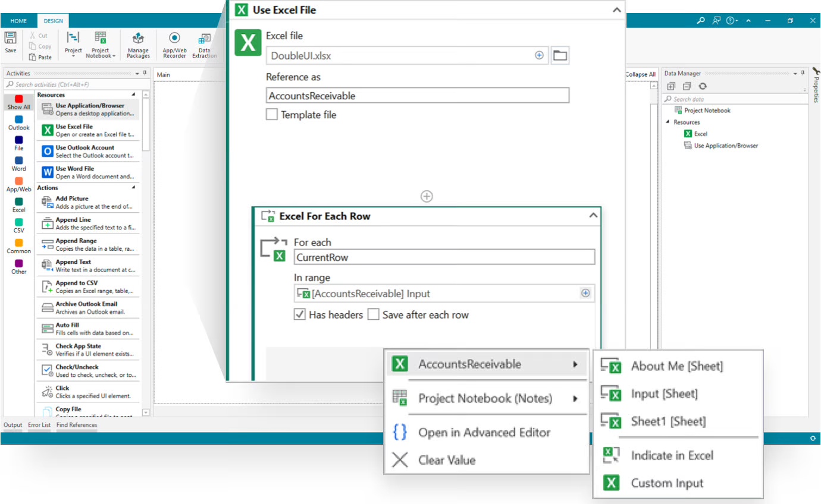Choose Input [Sheet] from submenu
Viewport: 821px width, 504px height.
pyautogui.click(x=664, y=393)
